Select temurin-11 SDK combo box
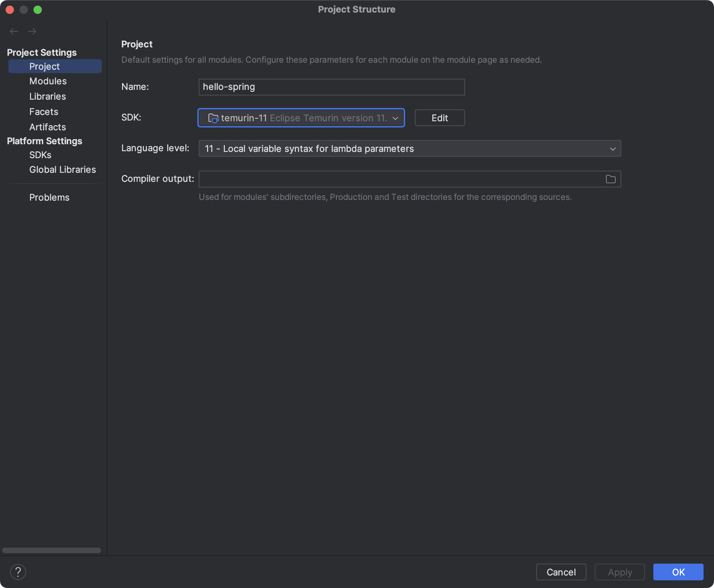The height and width of the screenshot is (588, 714). point(300,118)
